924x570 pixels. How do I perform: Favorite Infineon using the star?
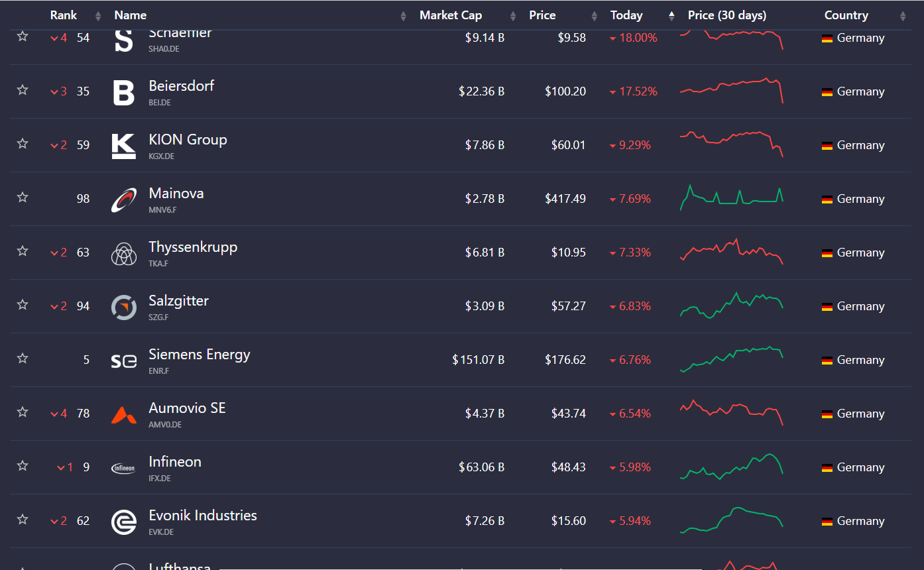point(23,465)
